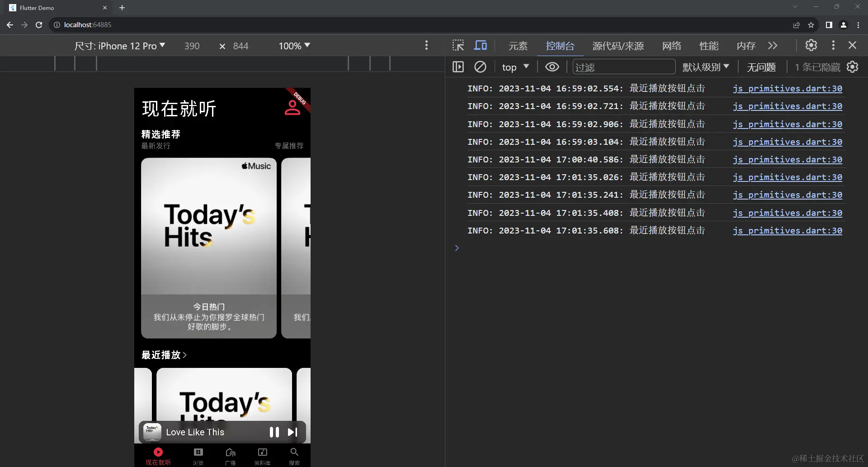868x467 pixels.
Task: Reload the localhost page
Action: tap(39, 25)
